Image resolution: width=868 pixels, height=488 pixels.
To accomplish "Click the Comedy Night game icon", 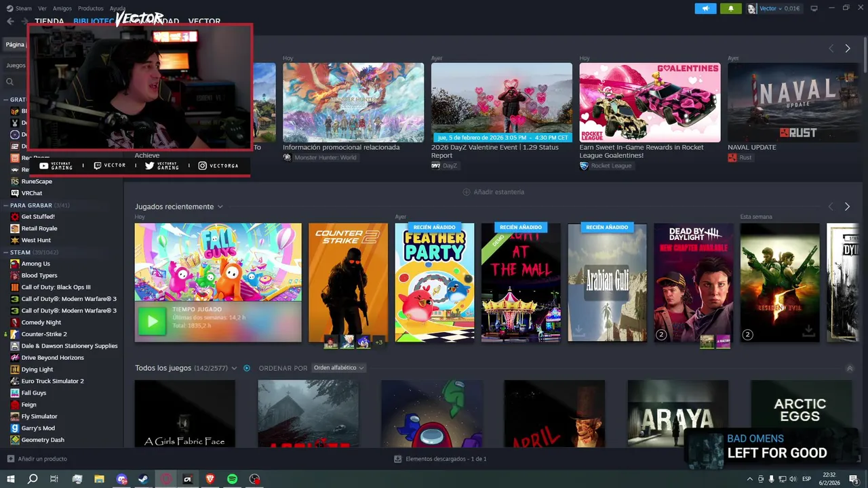I will click(15, 323).
